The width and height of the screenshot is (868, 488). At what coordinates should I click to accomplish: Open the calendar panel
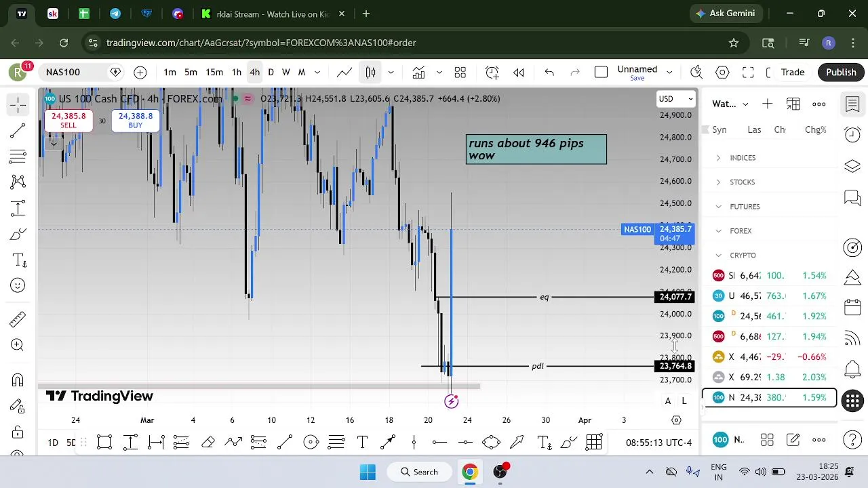(x=852, y=307)
